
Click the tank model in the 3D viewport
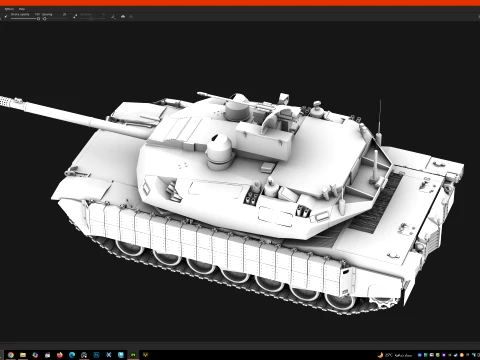pyautogui.click(x=233, y=200)
